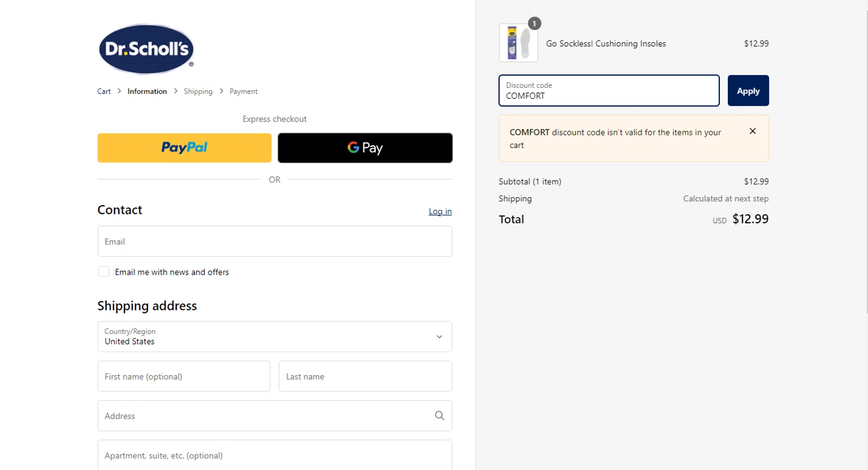This screenshot has height=470, width=868.
Task: Focus the First name (optional) field
Action: pos(184,376)
